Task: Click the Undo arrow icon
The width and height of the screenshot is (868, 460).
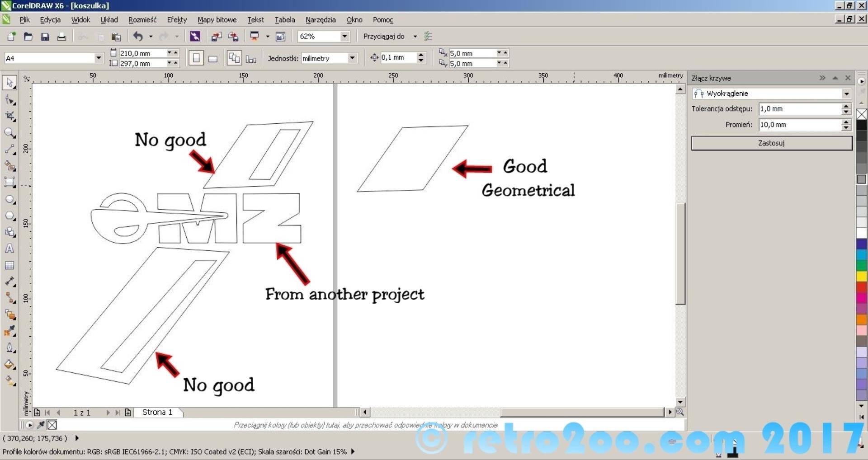Action: click(x=138, y=37)
